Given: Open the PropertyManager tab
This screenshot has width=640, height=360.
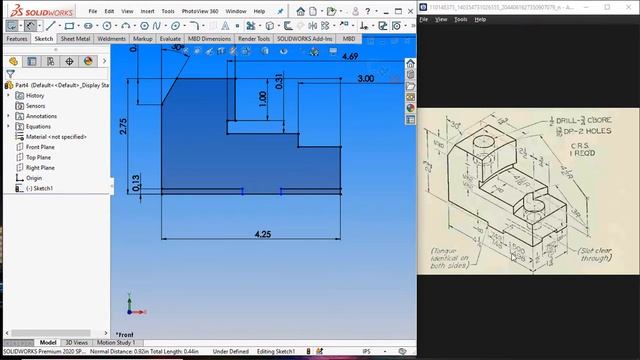Looking at the screenshot, I should [31, 61].
